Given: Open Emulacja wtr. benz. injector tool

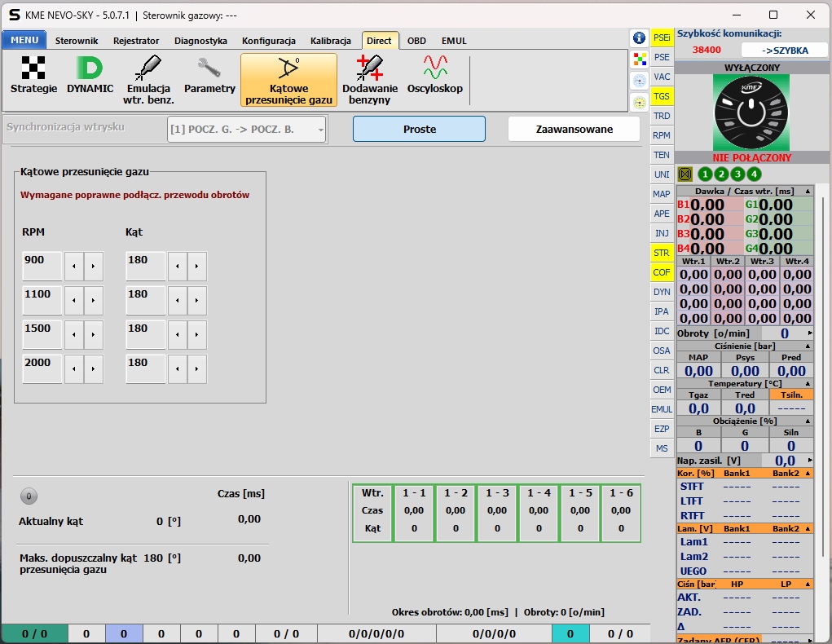Looking at the screenshot, I should pos(148,79).
